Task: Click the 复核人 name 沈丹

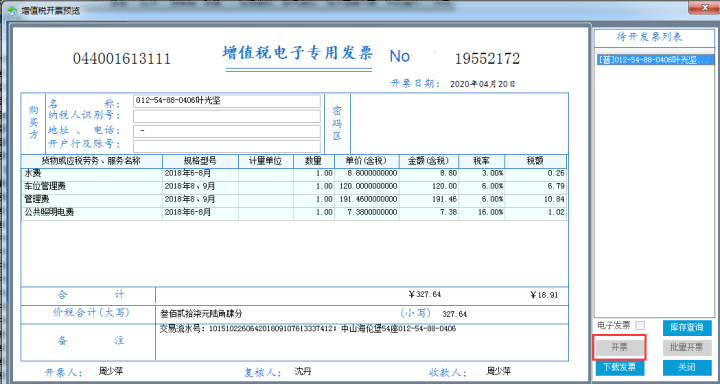Action: pos(303,371)
